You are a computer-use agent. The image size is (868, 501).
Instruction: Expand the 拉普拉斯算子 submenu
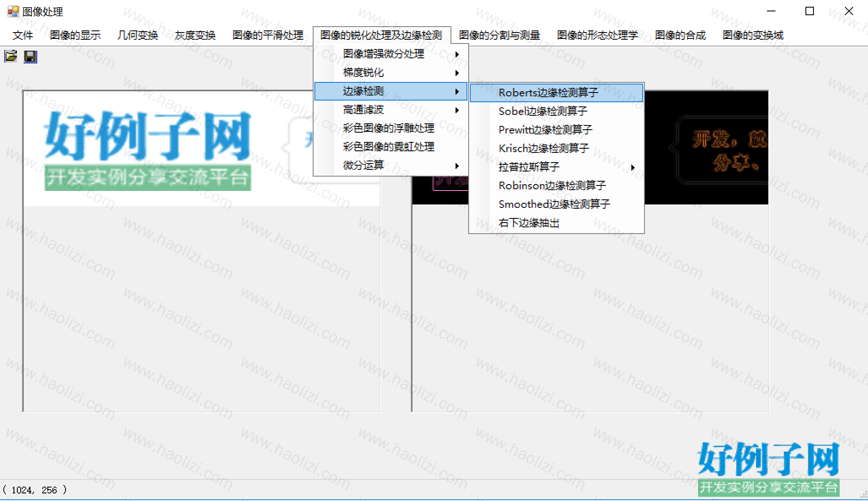557,167
